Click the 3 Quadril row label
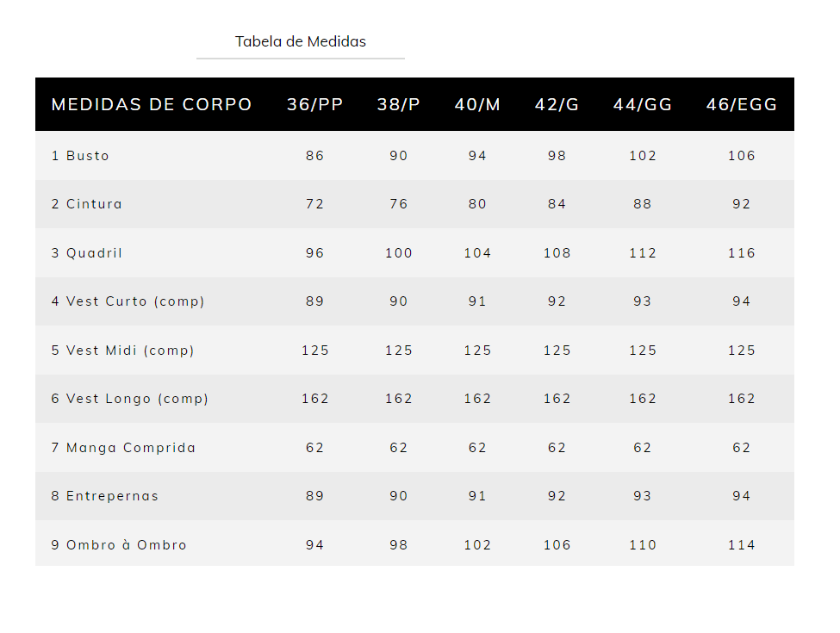The height and width of the screenshot is (633, 840). (x=86, y=253)
